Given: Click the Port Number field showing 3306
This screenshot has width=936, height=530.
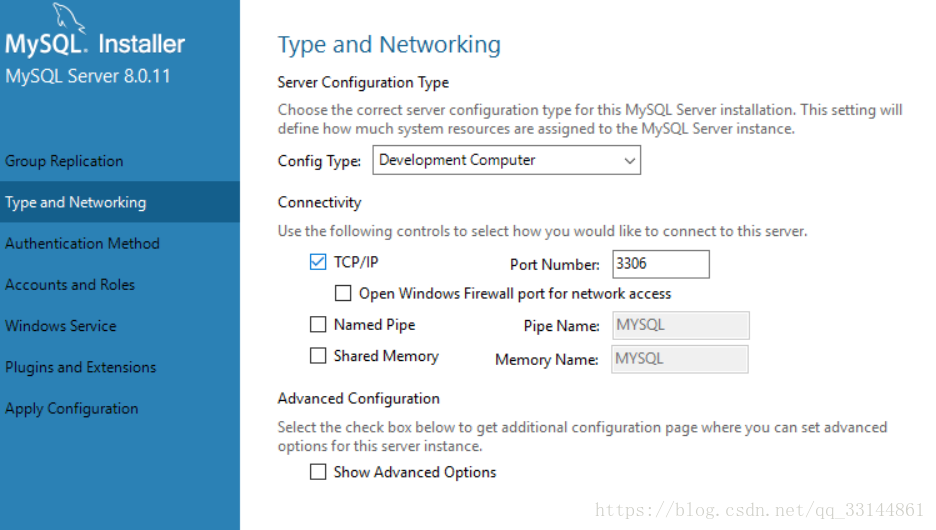Looking at the screenshot, I should 661,264.
